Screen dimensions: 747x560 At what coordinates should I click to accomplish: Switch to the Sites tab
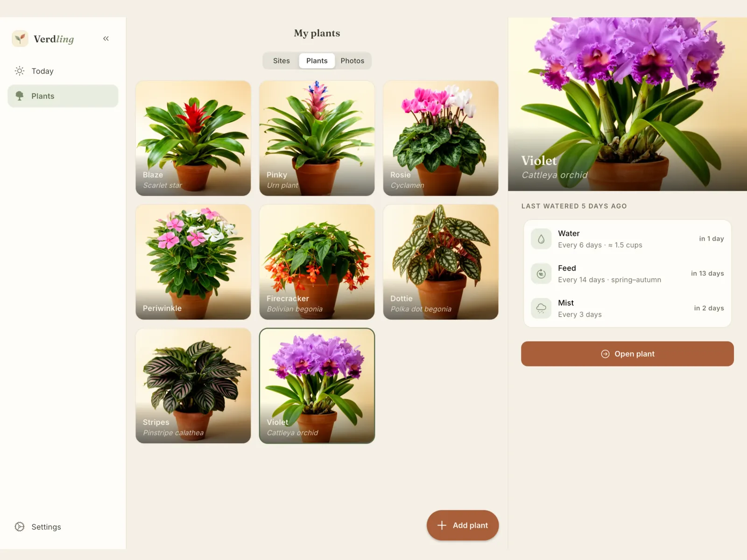point(282,61)
